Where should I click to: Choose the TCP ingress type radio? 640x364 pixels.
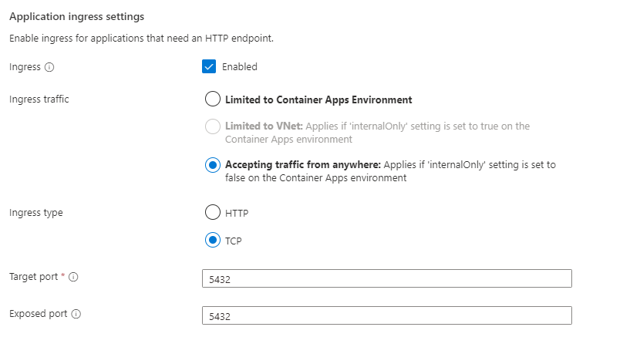[212, 241]
